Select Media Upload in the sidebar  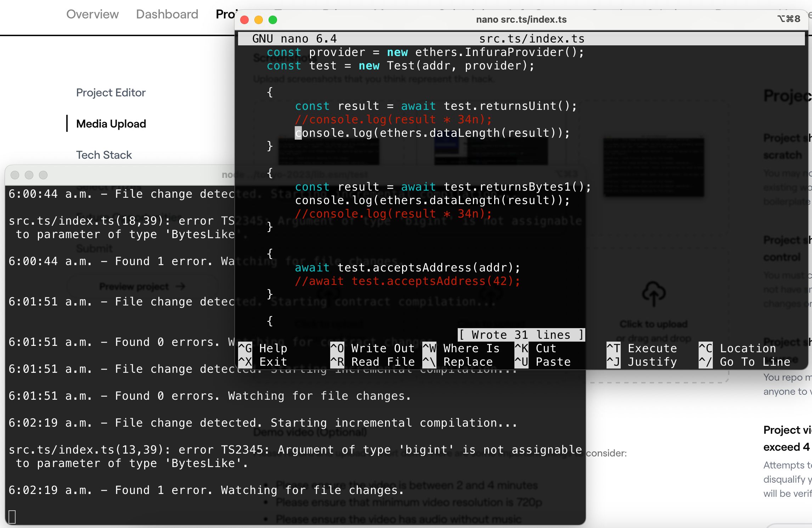[x=111, y=124]
